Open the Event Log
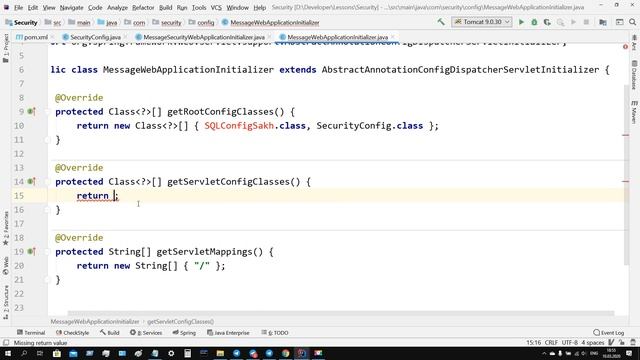This screenshot has width=640, height=360. (609, 333)
